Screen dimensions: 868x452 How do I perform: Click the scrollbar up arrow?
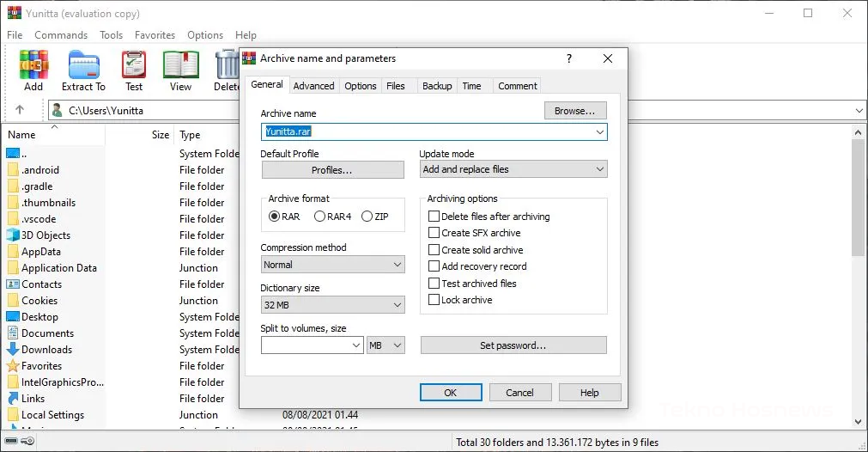[x=858, y=132]
